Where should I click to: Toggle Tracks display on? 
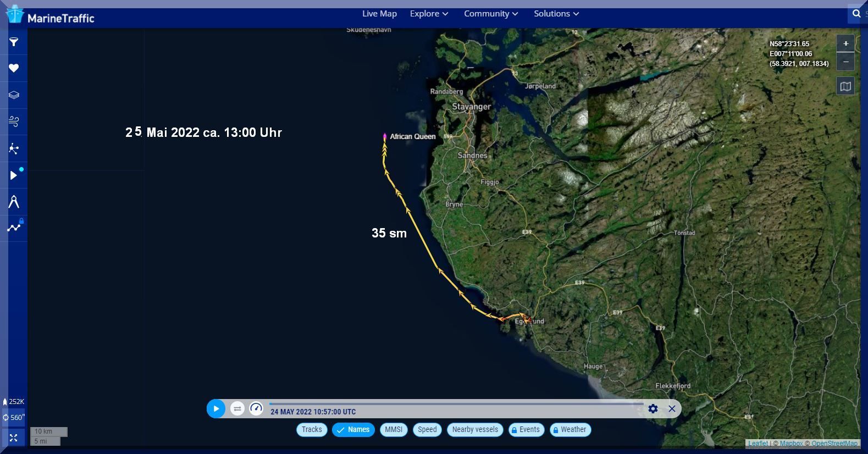(312, 430)
